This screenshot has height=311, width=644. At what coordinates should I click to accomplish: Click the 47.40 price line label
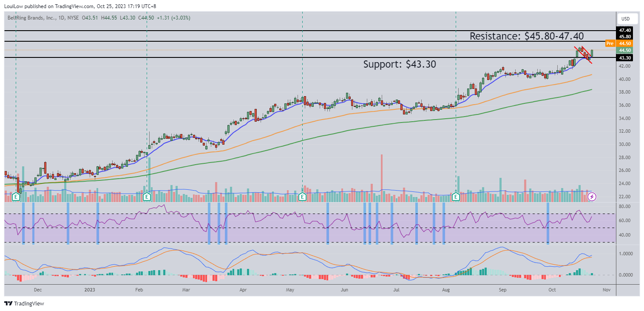(625, 30)
